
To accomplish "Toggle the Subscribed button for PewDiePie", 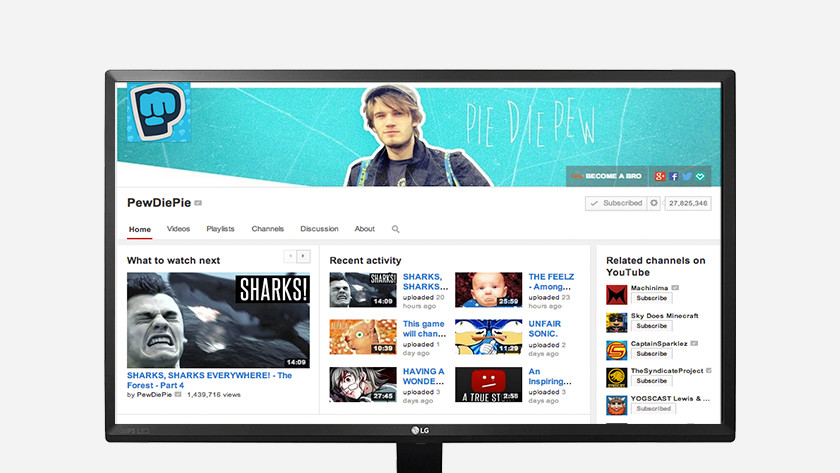I will click(616, 203).
